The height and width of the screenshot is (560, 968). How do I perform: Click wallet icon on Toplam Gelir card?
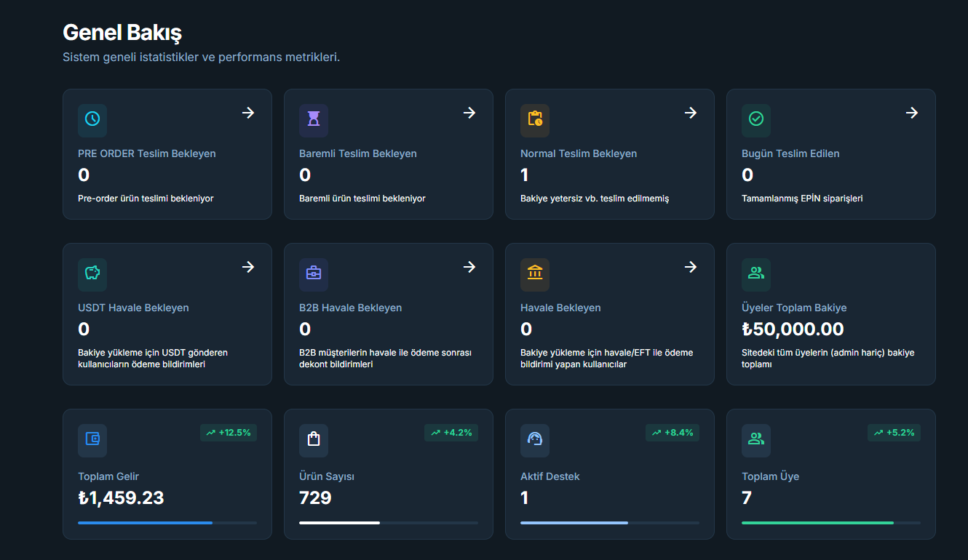tap(92, 440)
